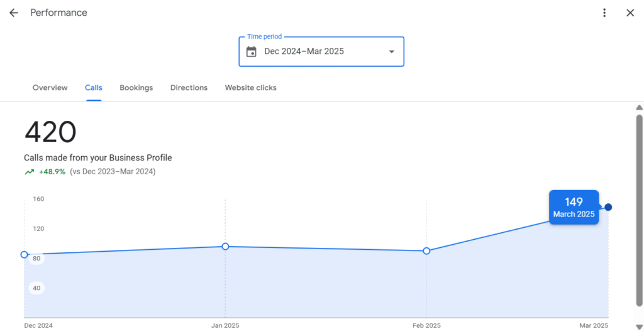The height and width of the screenshot is (331, 644).
Task: Click the calendar icon in Time period
Action: (x=252, y=52)
